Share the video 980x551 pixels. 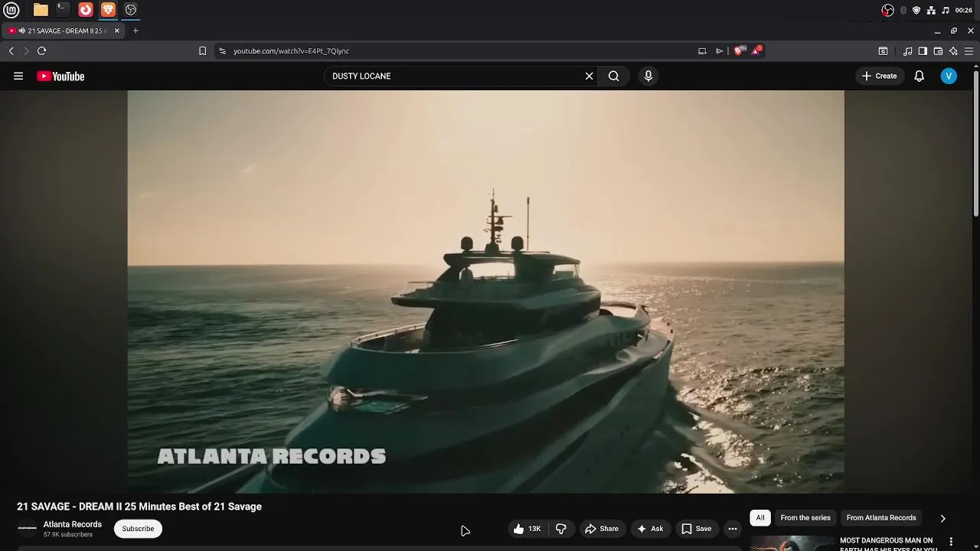click(x=602, y=529)
